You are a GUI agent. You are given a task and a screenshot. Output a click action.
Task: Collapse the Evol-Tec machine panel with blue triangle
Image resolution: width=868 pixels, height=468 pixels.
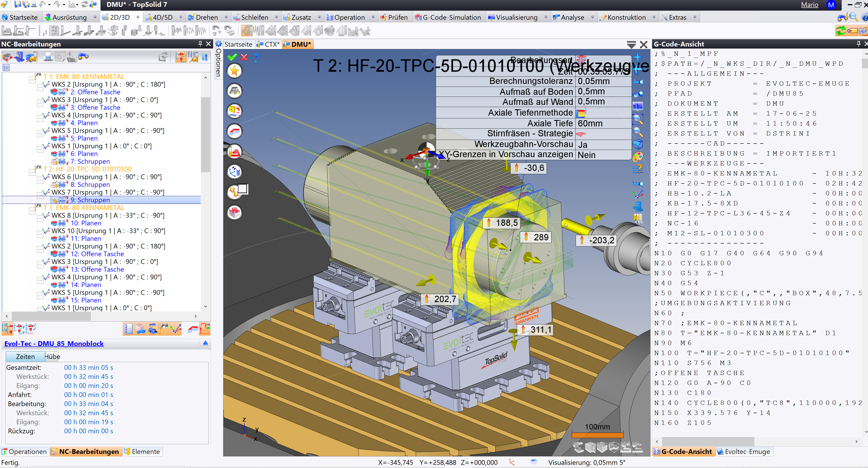point(205,343)
